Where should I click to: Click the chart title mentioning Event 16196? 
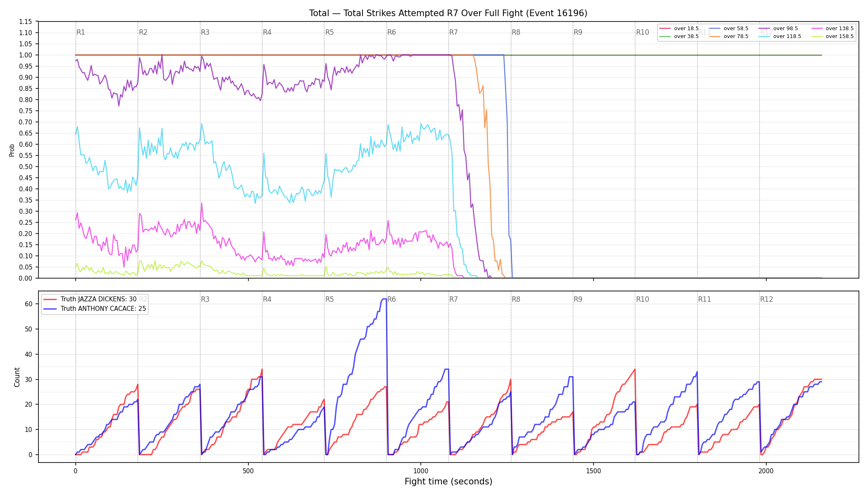pyautogui.click(x=448, y=13)
